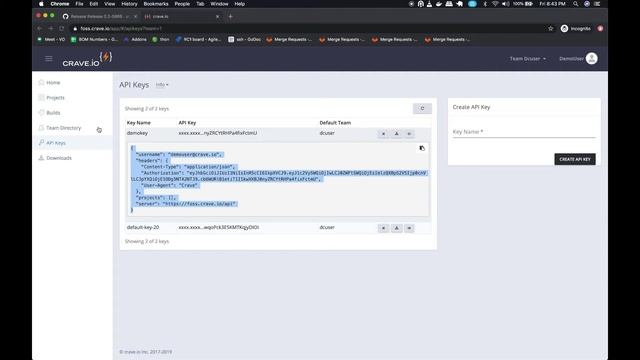Select API Keys in the sidebar

[56, 143]
